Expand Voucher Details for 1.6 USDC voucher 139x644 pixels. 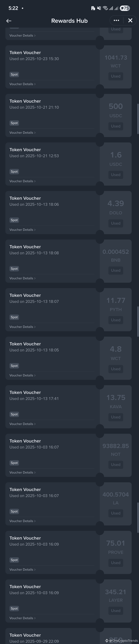click(22, 181)
